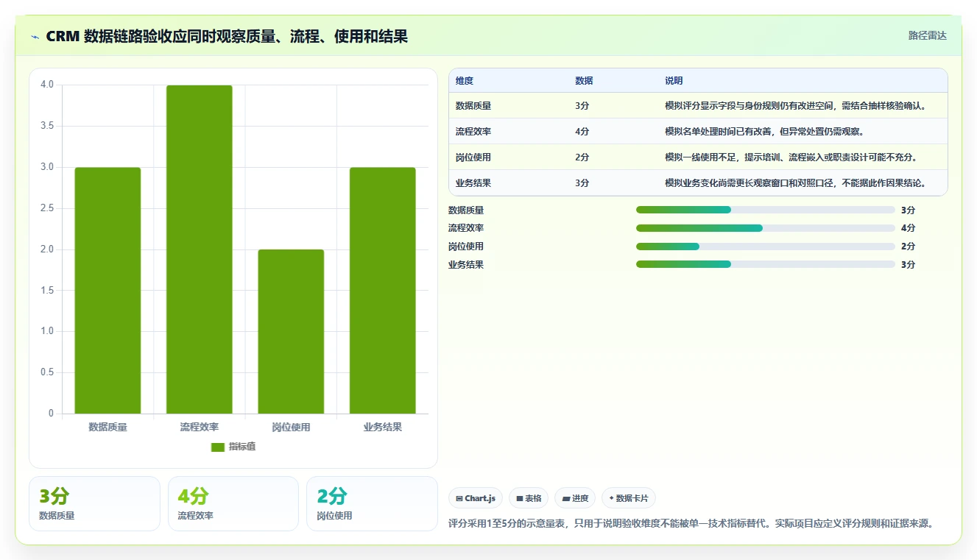
Task: Click the CRM 数据链路验收 page title
Action: 227,37
